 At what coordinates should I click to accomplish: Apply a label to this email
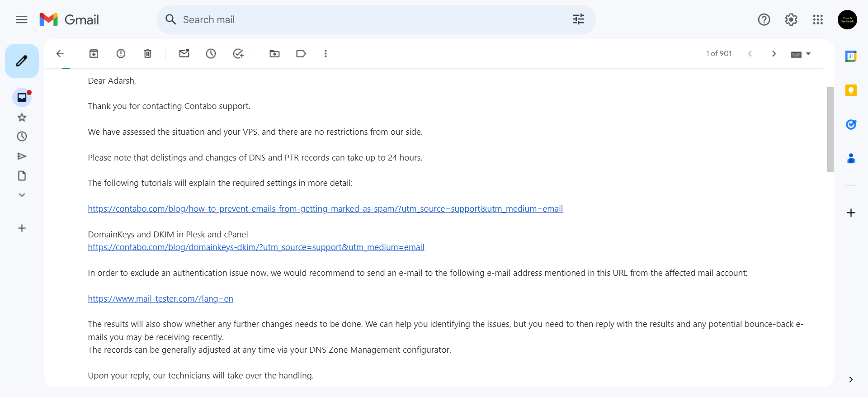click(301, 54)
